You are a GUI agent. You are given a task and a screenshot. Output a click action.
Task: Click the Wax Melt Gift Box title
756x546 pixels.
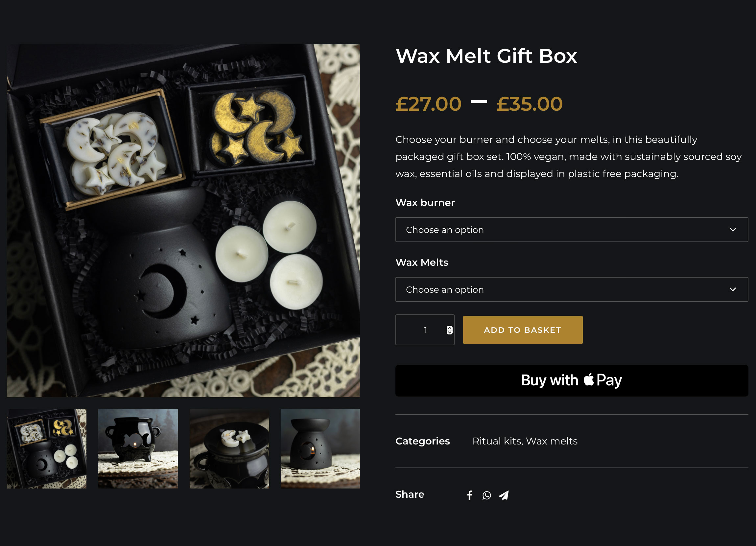point(486,56)
